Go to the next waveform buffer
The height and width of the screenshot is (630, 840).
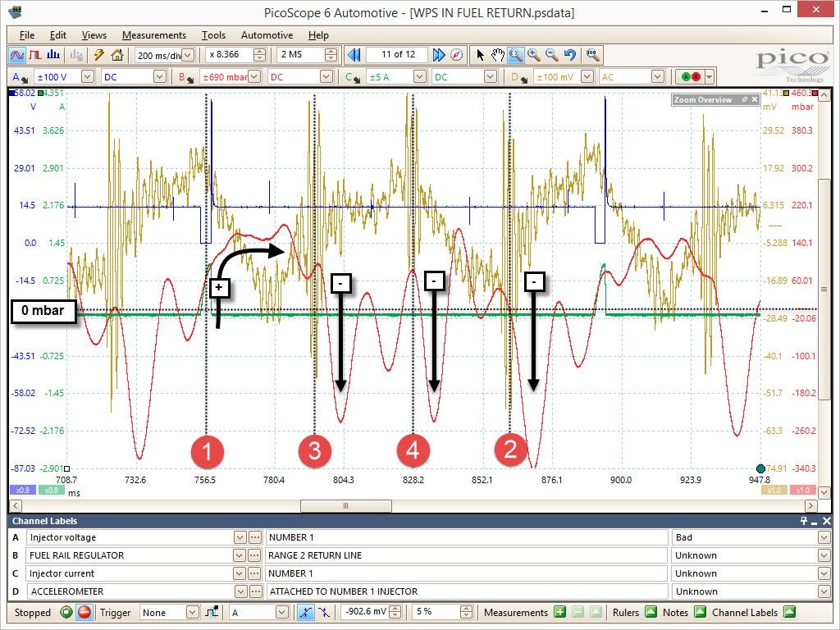tap(439, 55)
